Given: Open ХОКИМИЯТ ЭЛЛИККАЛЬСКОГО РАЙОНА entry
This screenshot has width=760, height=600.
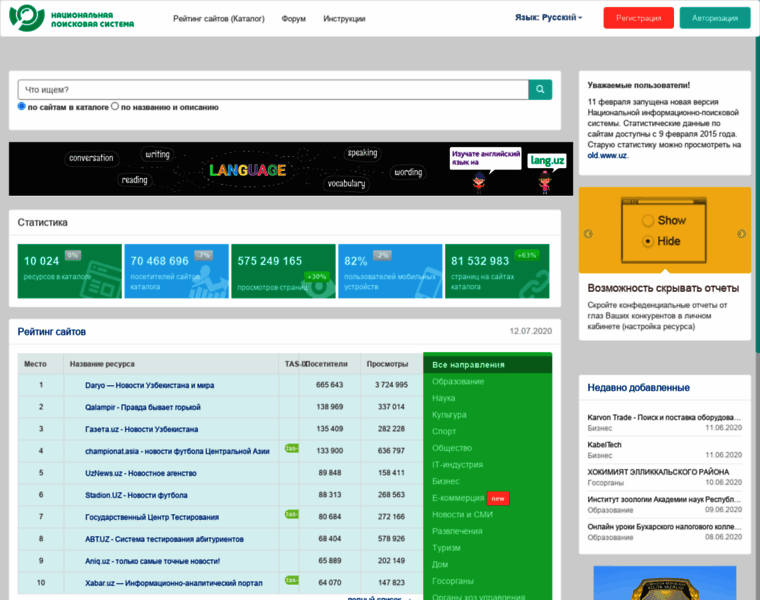Looking at the screenshot, I should coord(658,472).
